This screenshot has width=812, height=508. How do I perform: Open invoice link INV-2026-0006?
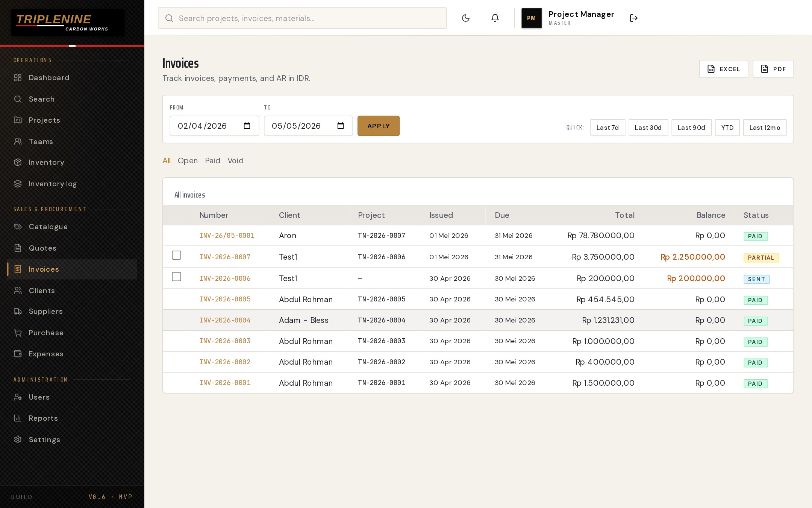pos(225,278)
